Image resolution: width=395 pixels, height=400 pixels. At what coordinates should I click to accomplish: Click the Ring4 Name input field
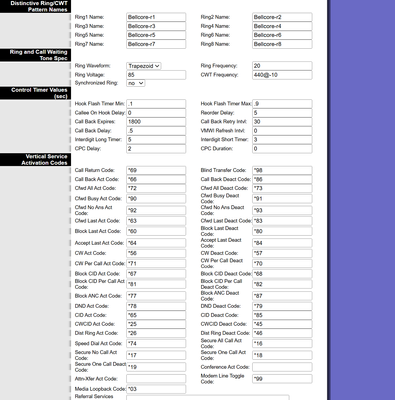coord(282,26)
